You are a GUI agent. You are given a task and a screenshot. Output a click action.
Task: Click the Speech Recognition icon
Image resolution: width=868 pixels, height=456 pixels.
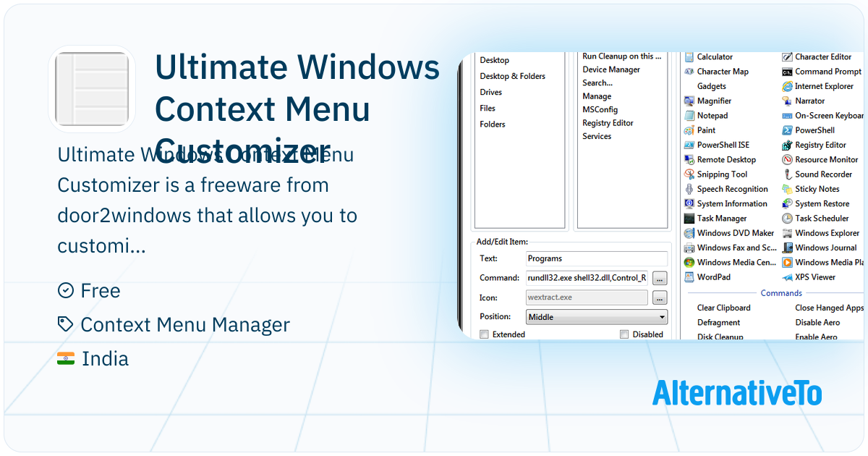690,189
